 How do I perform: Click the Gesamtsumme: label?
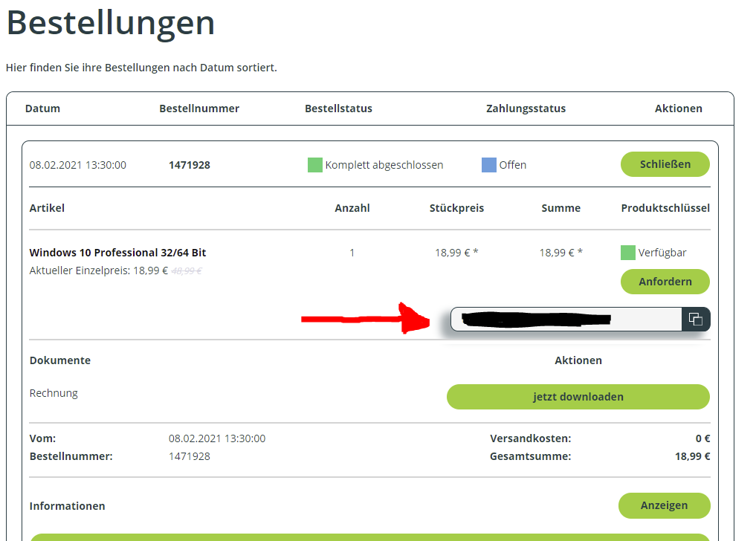[x=530, y=456]
